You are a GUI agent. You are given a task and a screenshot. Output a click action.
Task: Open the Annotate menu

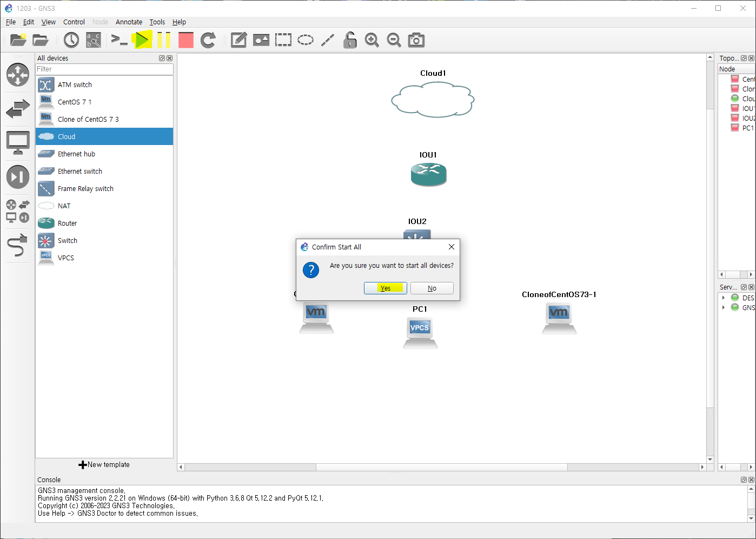point(129,22)
